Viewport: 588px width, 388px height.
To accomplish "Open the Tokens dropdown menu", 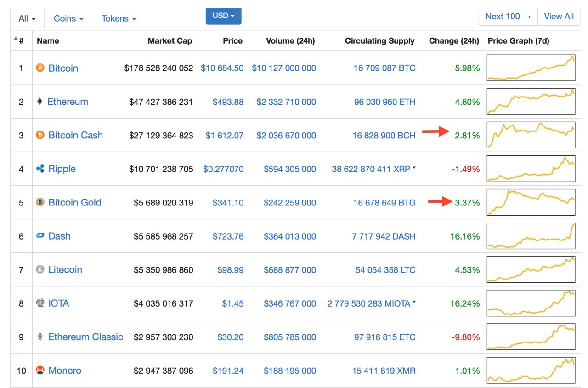I will [x=119, y=19].
